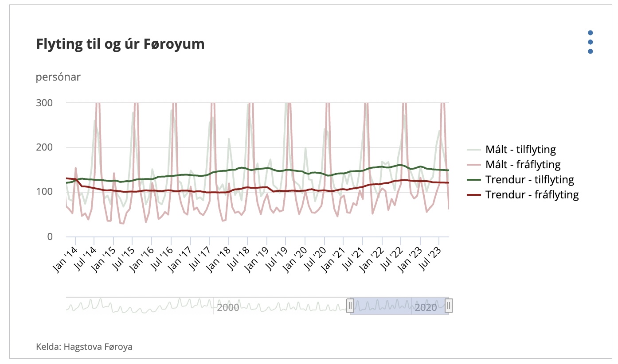Click the chart title 'Flyting til og úr Føroyum'

(x=120, y=44)
